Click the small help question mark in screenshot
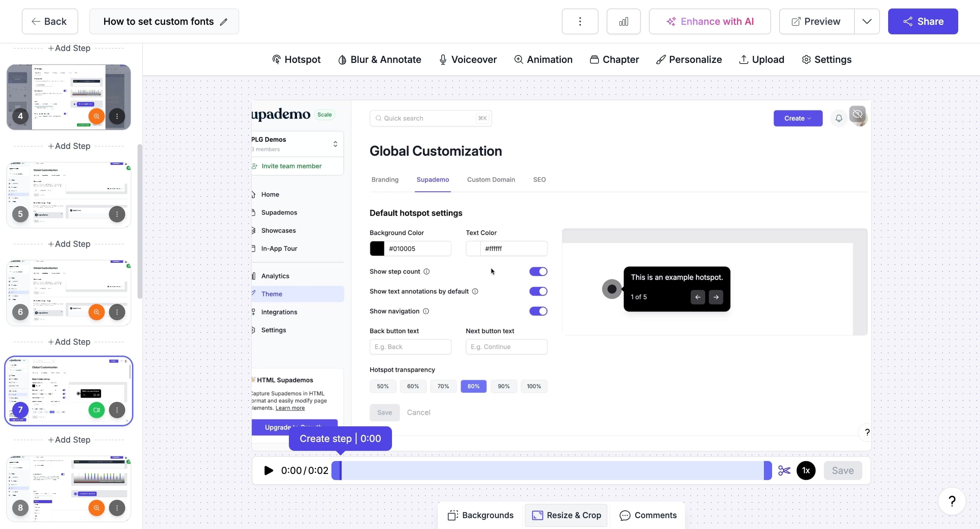The width and height of the screenshot is (980, 529). click(x=867, y=432)
